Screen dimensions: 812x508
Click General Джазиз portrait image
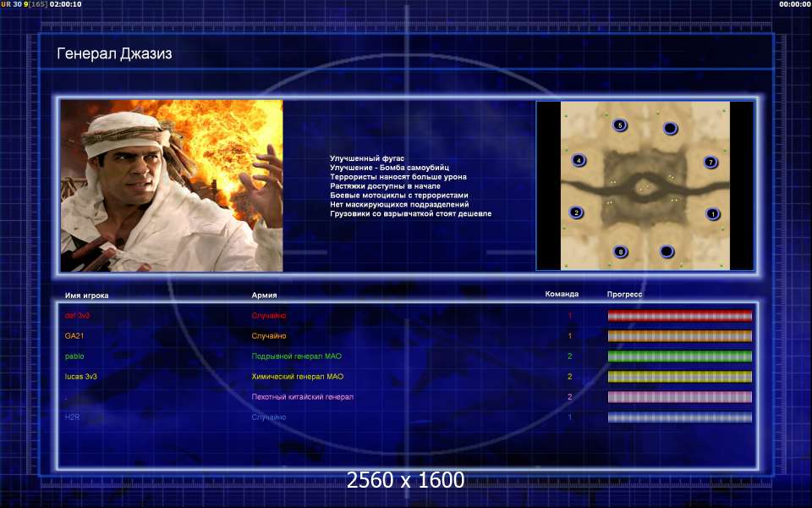pyautogui.click(x=172, y=185)
